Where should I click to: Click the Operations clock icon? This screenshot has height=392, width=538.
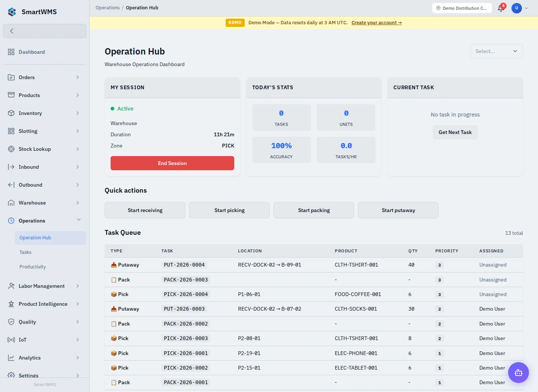pyautogui.click(x=11, y=221)
